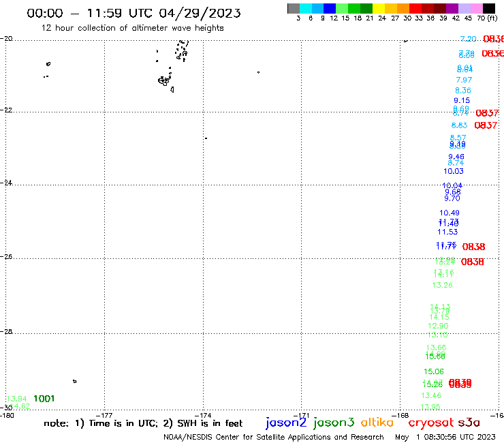The image size is (504, 443).
Task: Click the cyan 6 ft legend swatch
Action: tap(306, 8)
